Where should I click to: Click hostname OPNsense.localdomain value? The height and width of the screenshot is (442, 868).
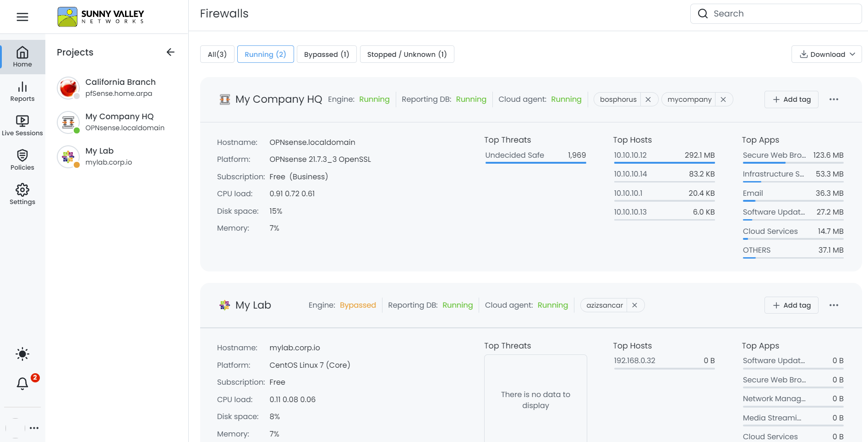(x=312, y=143)
